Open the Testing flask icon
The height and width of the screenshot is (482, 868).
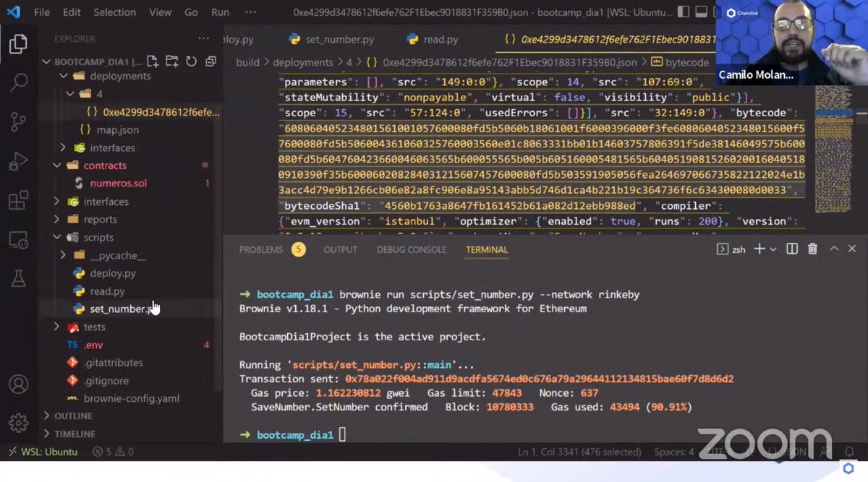tap(18, 278)
